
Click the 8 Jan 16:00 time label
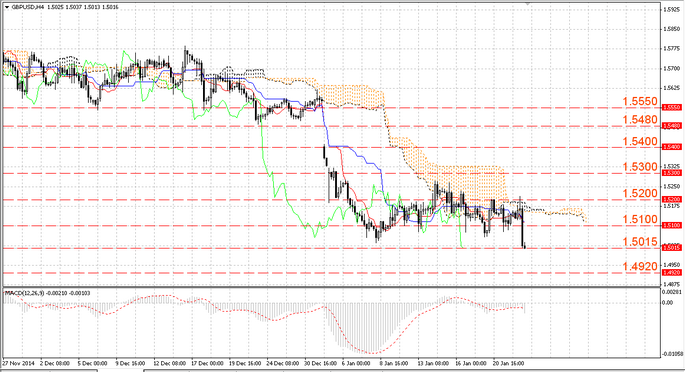(x=394, y=363)
